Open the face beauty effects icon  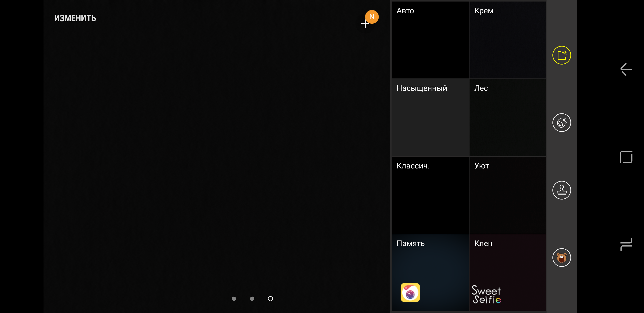coord(562,123)
